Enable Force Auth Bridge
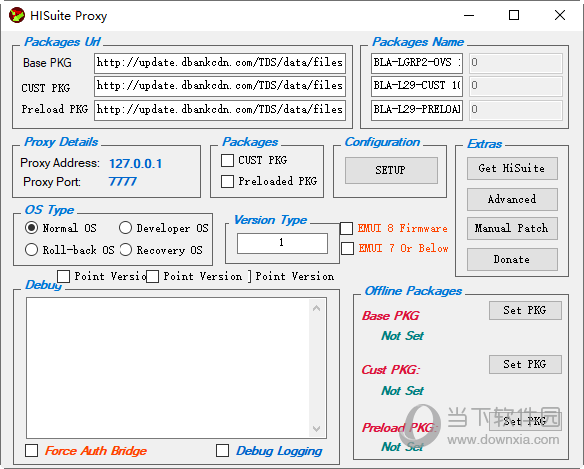The width and height of the screenshot is (584, 469). pos(31,450)
